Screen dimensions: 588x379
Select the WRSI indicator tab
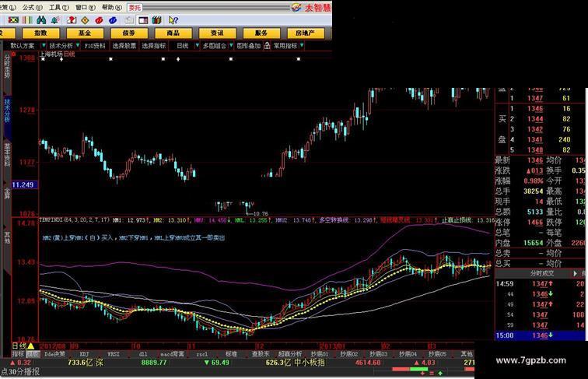[114, 354]
